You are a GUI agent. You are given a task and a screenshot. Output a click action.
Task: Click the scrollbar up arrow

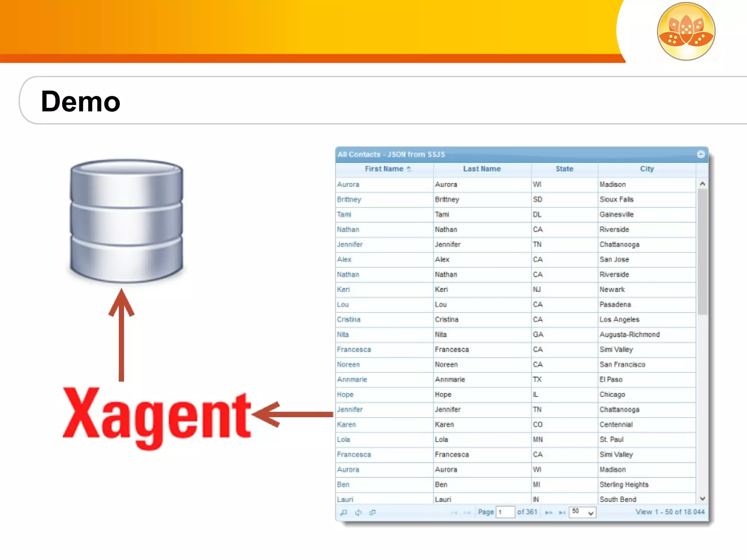[702, 184]
